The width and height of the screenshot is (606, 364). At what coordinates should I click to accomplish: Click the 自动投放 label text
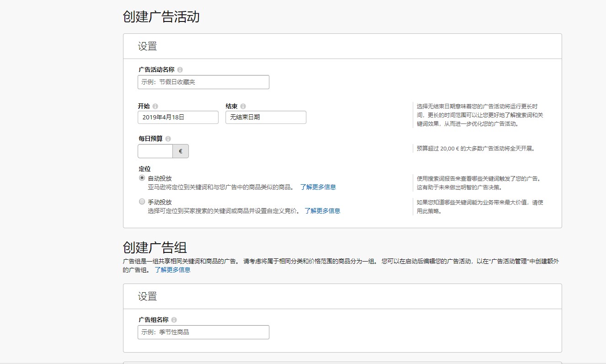[160, 178]
